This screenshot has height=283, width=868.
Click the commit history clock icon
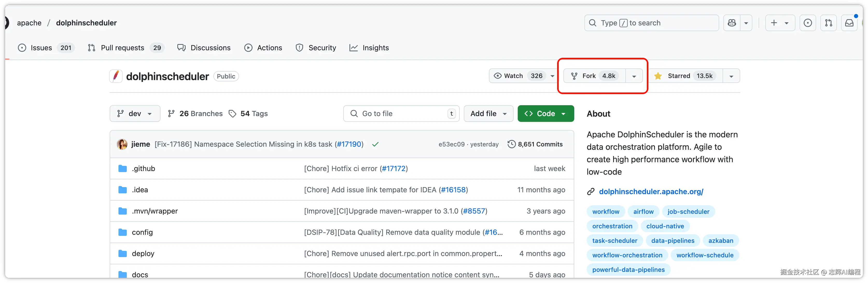[511, 144]
